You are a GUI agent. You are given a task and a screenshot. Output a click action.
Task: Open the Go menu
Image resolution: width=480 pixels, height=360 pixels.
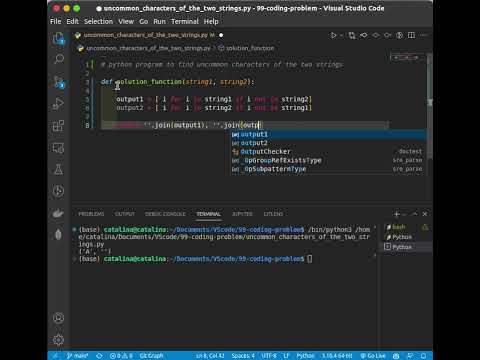(144, 21)
